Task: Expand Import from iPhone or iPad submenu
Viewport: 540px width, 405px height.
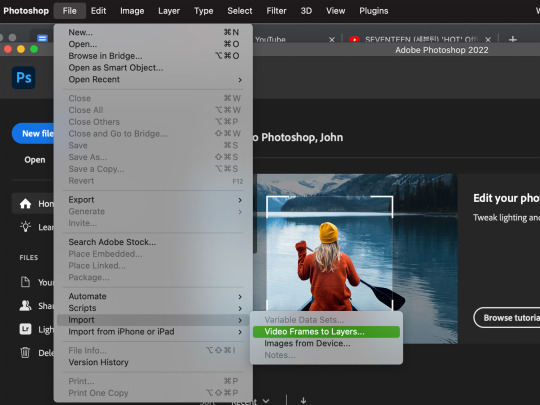Action: (x=240, y=332)
